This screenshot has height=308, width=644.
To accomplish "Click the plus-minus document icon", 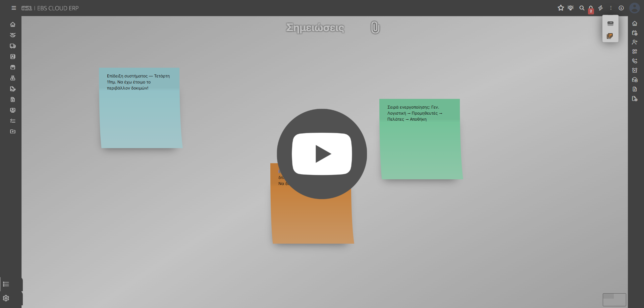I will [635, 89].
